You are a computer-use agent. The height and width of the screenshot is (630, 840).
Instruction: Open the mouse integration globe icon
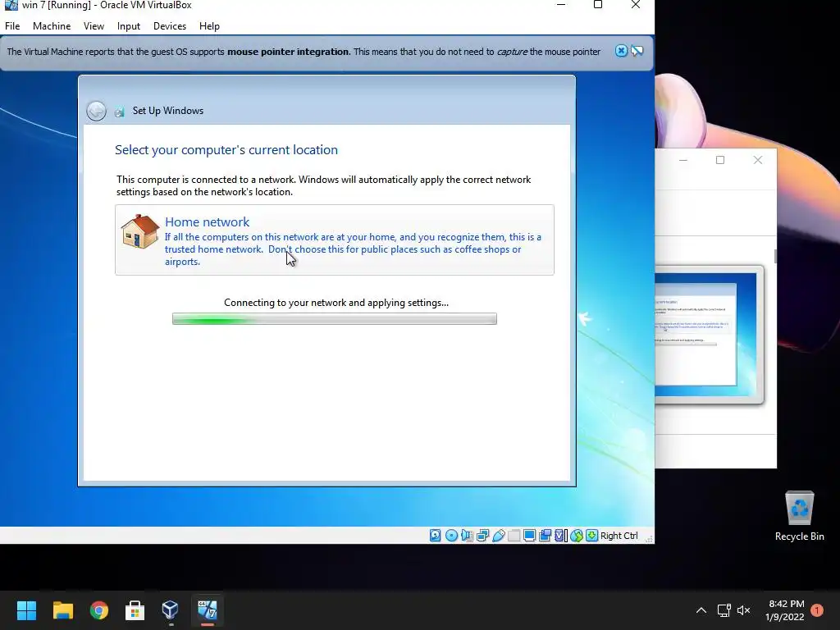[x=577, y=535]
